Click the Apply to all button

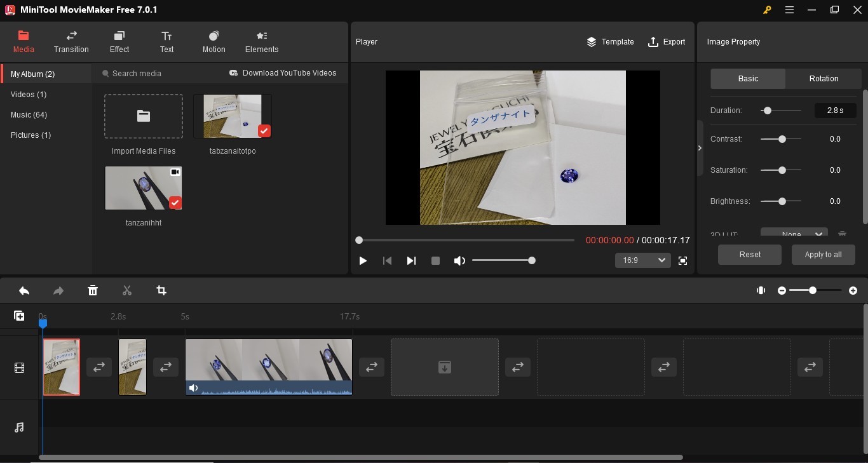point(823,255)
